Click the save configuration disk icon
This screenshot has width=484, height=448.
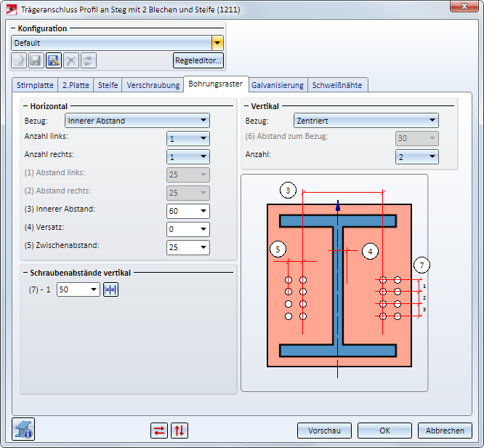click(x=36, y=60)
